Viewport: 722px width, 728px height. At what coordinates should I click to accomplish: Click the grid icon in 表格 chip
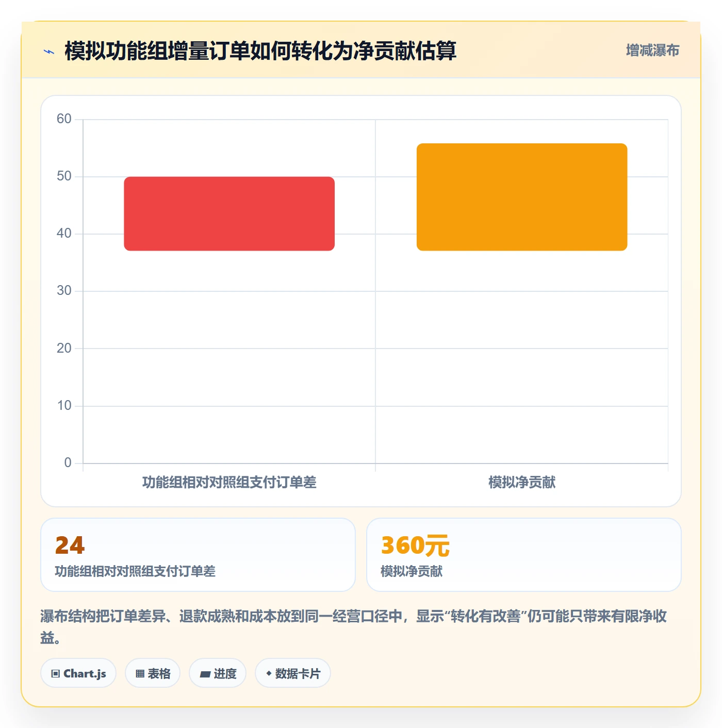(x=140, y=673)
